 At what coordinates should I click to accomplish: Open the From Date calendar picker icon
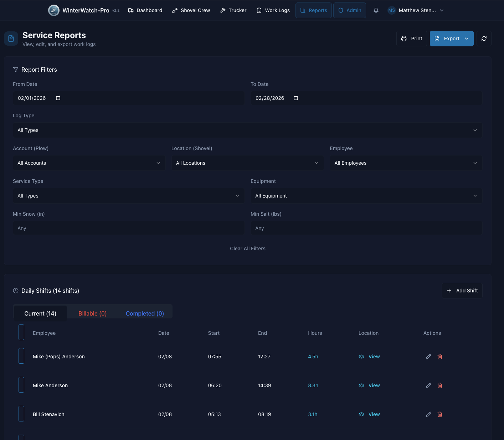58,98
